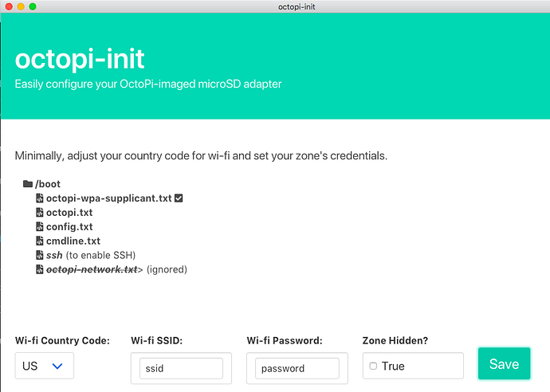Open the Wi-fi Country Code dropdown

click(44, 366)
